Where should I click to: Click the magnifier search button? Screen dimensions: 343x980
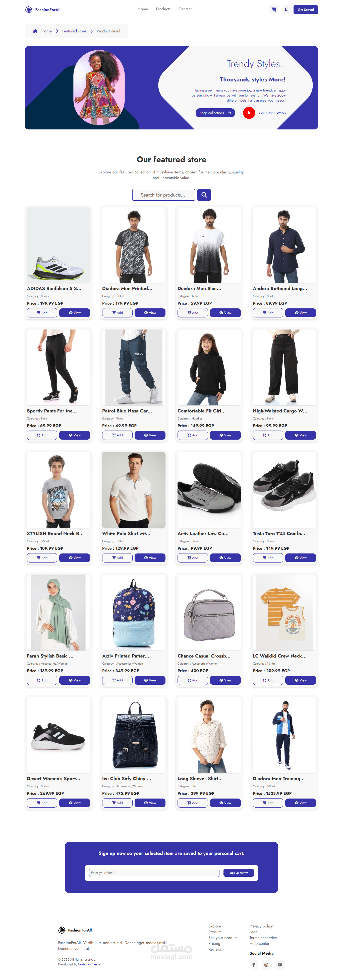[x=204, y=195]
